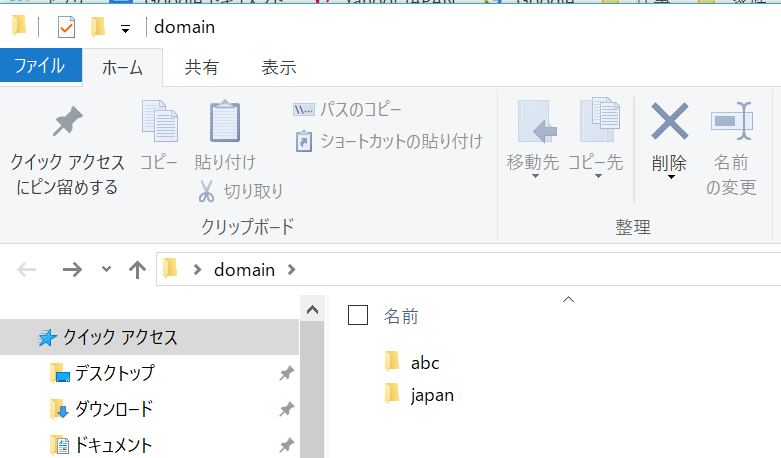This screenshot has width=781, height=458.
Task: Click the Copy to (コピー先) icon
Action: pos(600,119)
